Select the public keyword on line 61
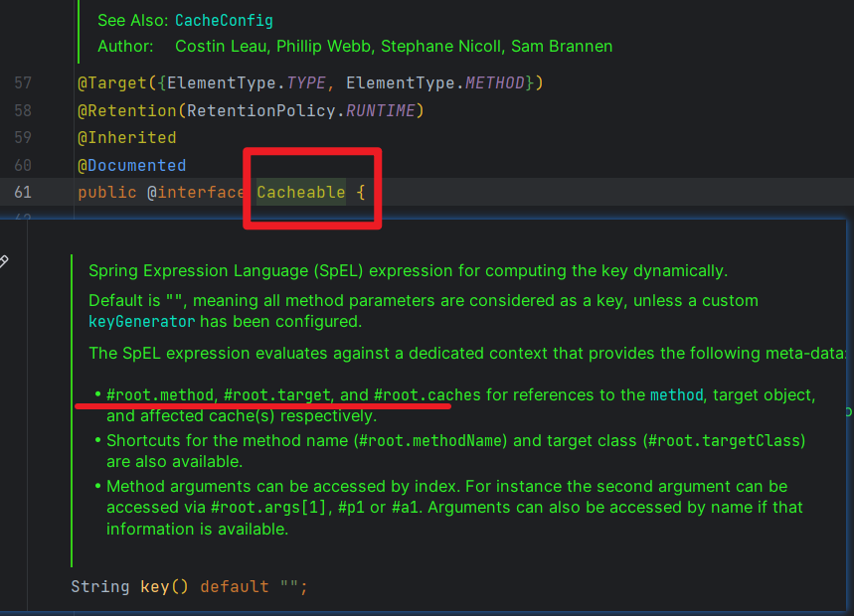The image size is (854, 616). 106,192
